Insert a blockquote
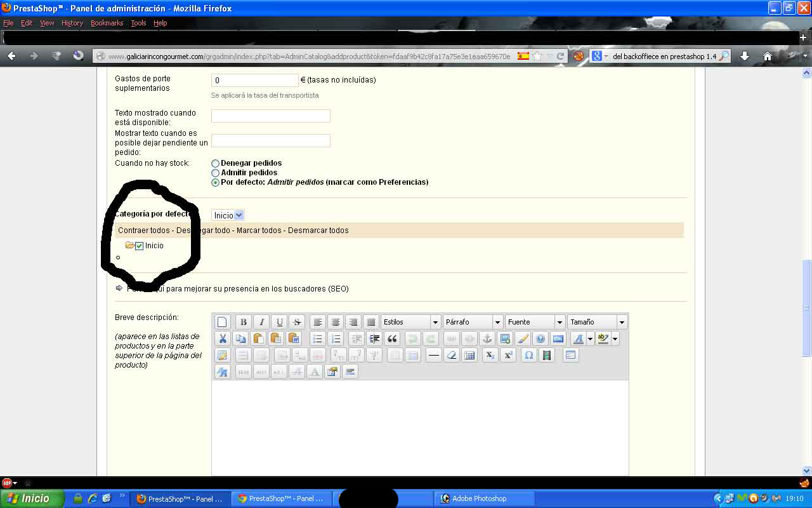The width and height of the screenshot is (812, 508). [392, 338]
